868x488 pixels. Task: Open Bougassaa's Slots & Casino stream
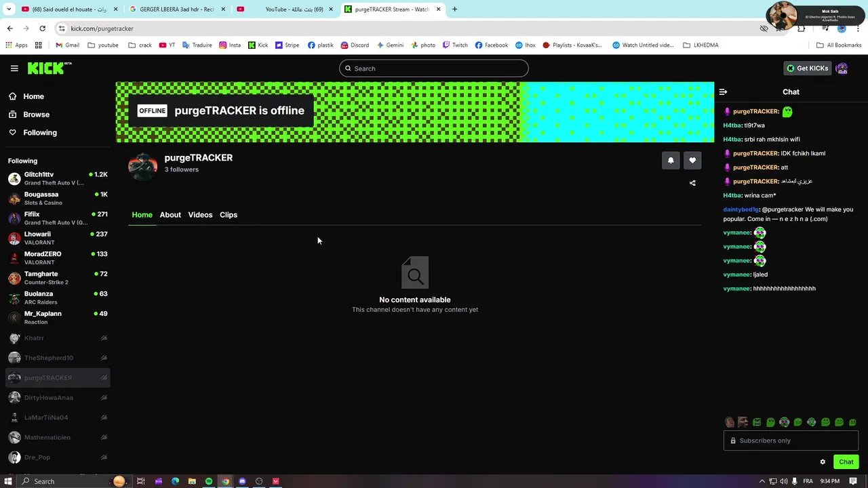(58, 198)
